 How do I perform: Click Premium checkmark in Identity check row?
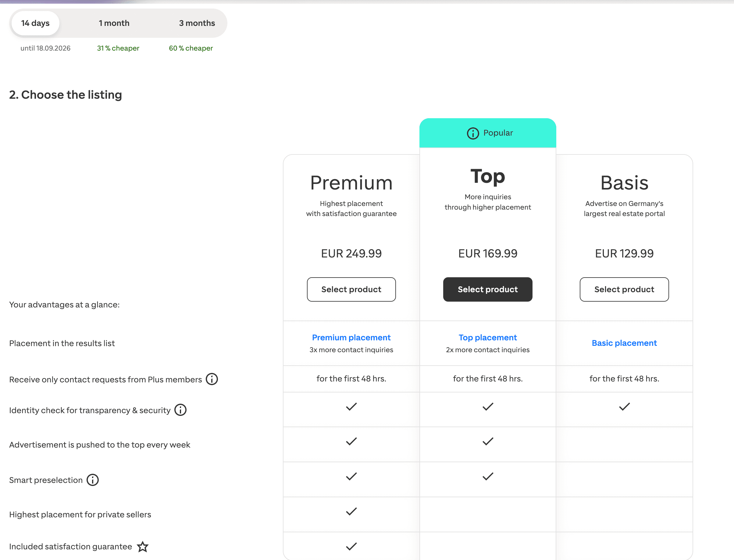coord(351,407)
